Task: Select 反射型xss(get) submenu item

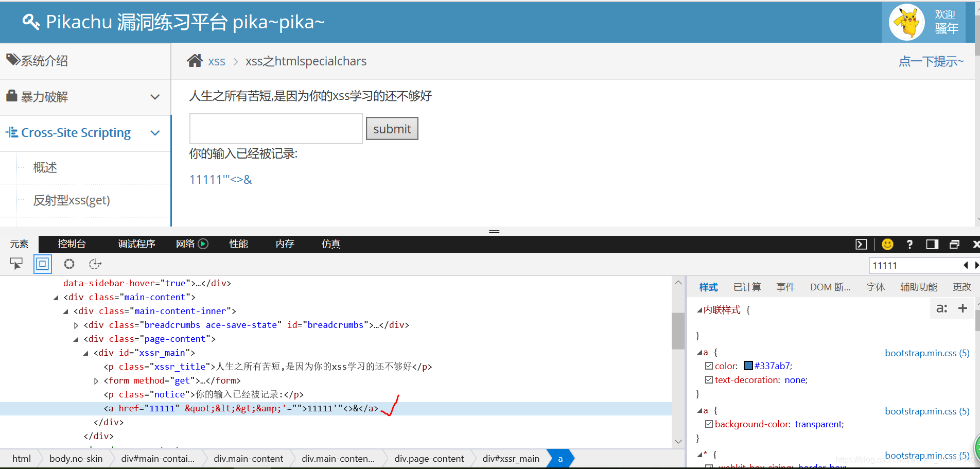Action: [x=72, y=200]
